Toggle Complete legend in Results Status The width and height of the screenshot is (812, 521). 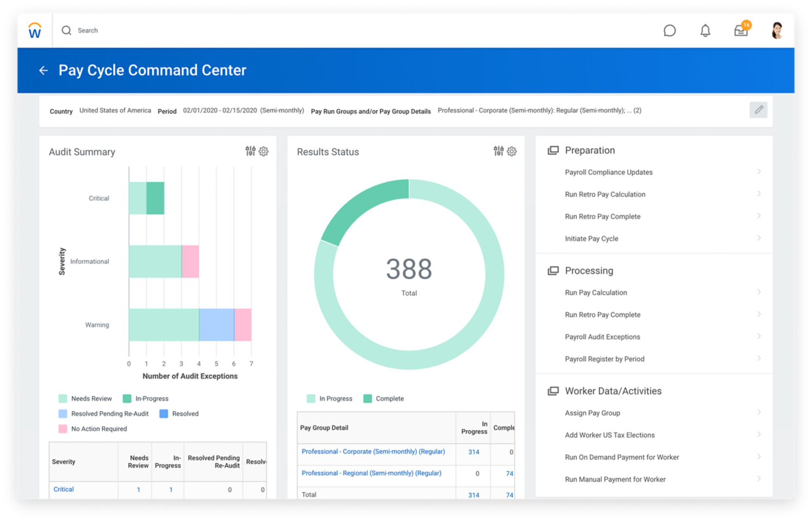coord(384,399)
